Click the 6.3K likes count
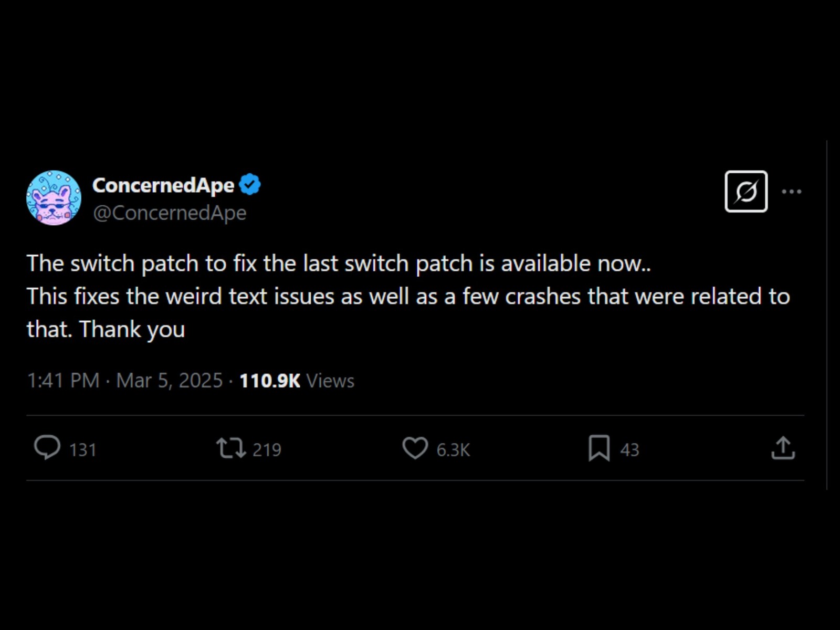Viewport: 840px width, 630px height. point(453,450)
